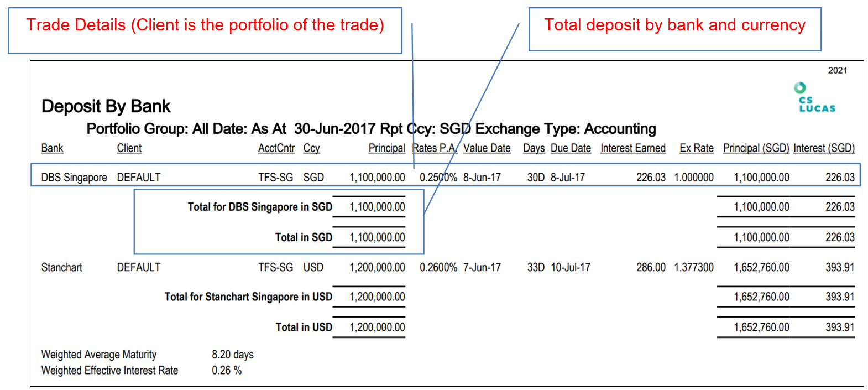Click the Total for DBS Singapore in SGD label
This screenshot has height=390, width=868.
pyautogui.click(x=260, y=207)
